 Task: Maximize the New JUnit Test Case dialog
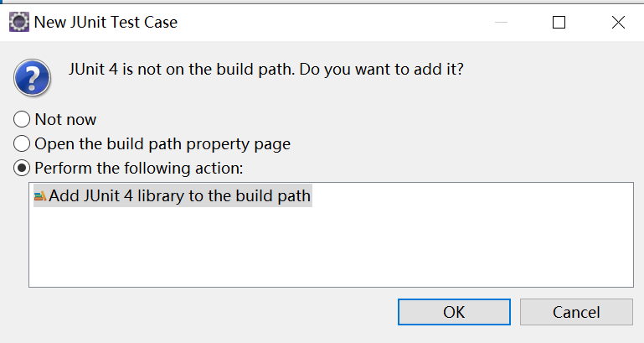click(559, 23)
